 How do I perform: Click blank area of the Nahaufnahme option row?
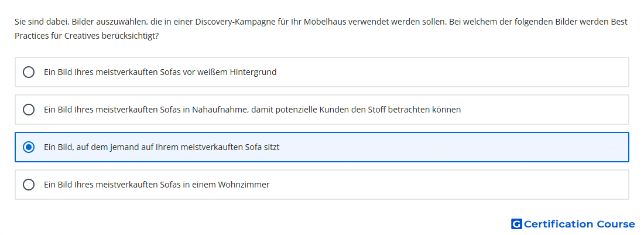pos(546,110)
